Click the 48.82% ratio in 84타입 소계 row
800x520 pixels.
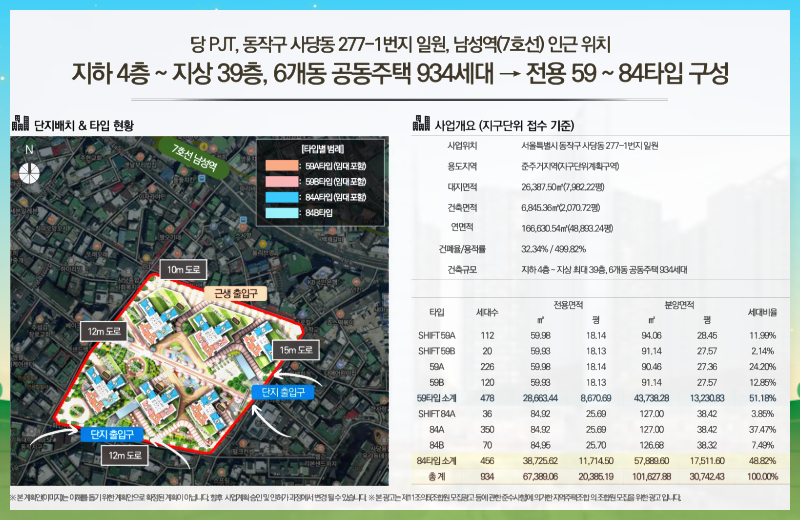[x=763, y=461]
